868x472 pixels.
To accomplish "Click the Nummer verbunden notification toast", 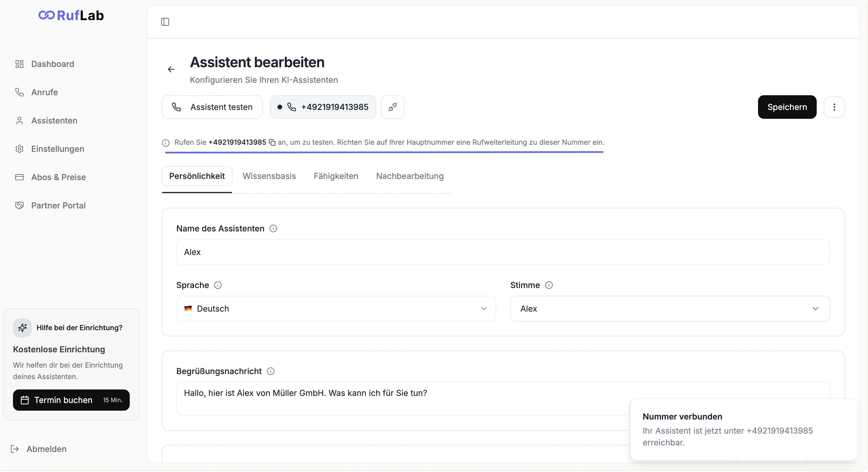I will click(744, 430).
